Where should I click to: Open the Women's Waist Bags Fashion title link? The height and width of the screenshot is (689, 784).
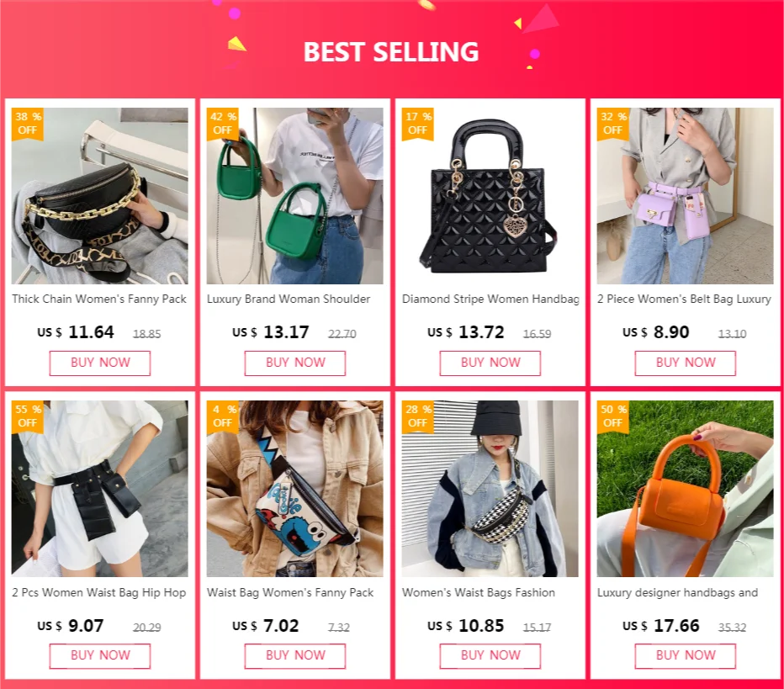coord(479,592)
